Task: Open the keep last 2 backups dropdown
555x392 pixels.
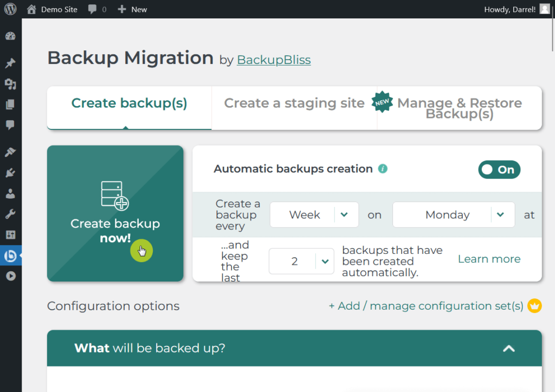Action: 301,261
